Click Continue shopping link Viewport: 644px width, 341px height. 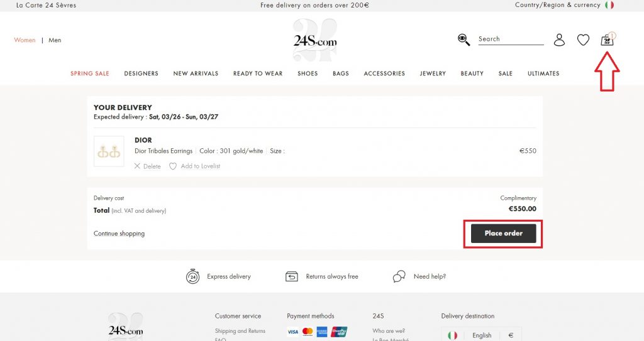pyautogui.click(x=119, y=234)
